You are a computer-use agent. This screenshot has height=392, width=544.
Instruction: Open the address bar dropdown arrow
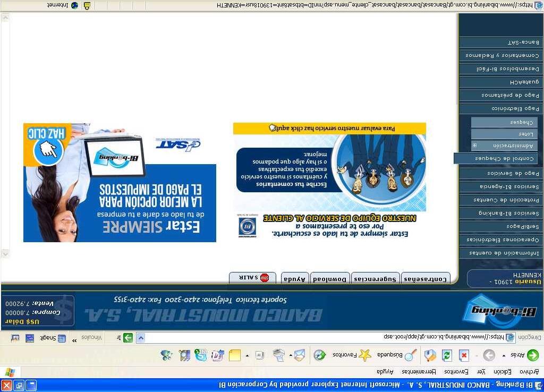[140, 338]
